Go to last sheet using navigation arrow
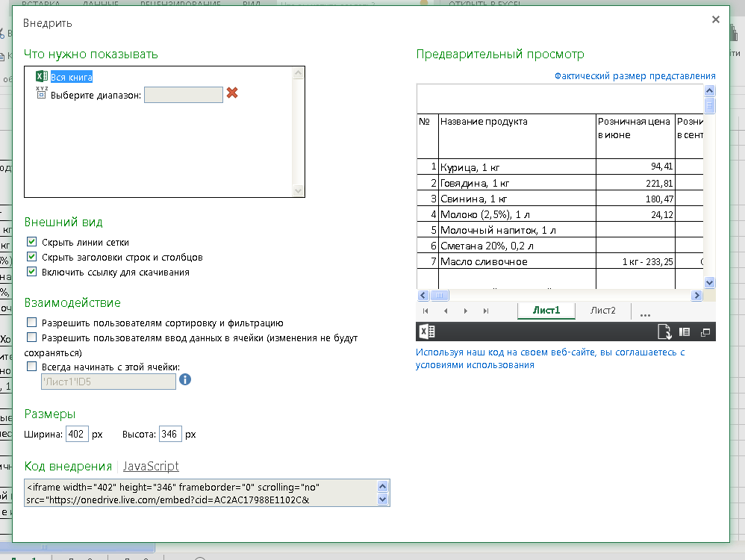Viewport: 745px width, 560px height. coord(486,311)
